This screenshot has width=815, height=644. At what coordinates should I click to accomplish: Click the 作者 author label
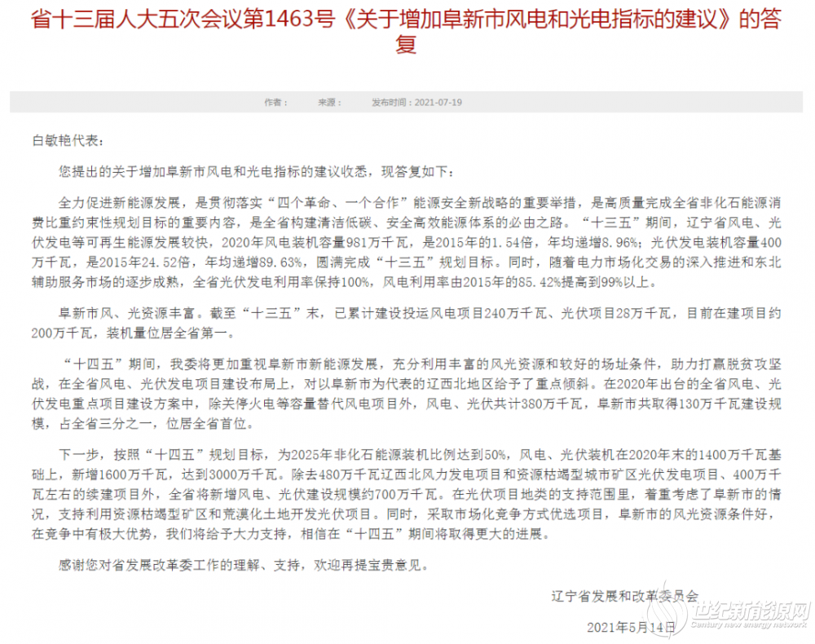tap(275, 103)
